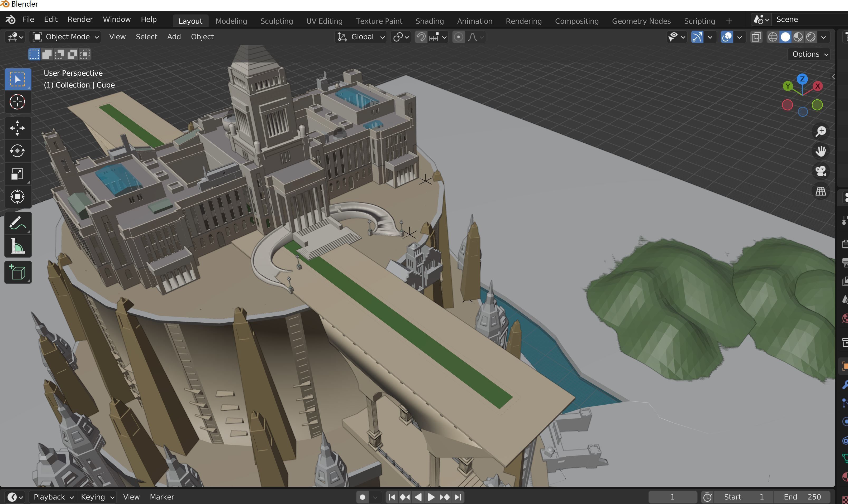848x504 pixels.
Task: Select the Rotate tool
Action: click(18, 151)
